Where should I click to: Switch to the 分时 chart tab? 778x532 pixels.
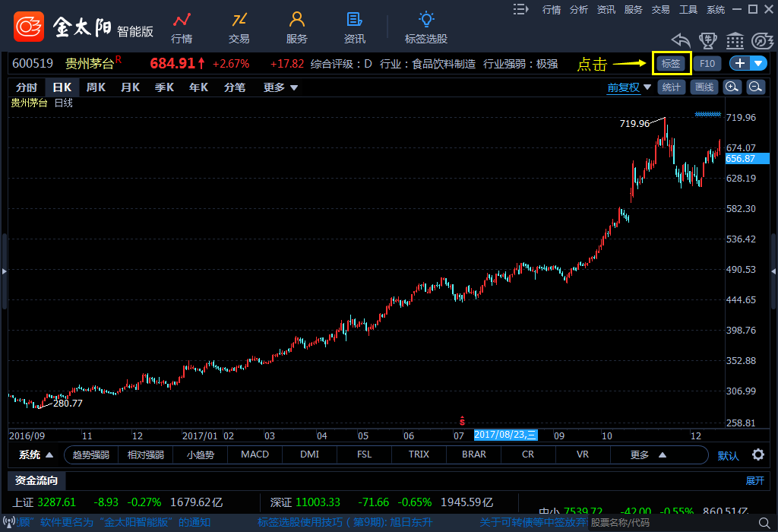click(27, 87)
